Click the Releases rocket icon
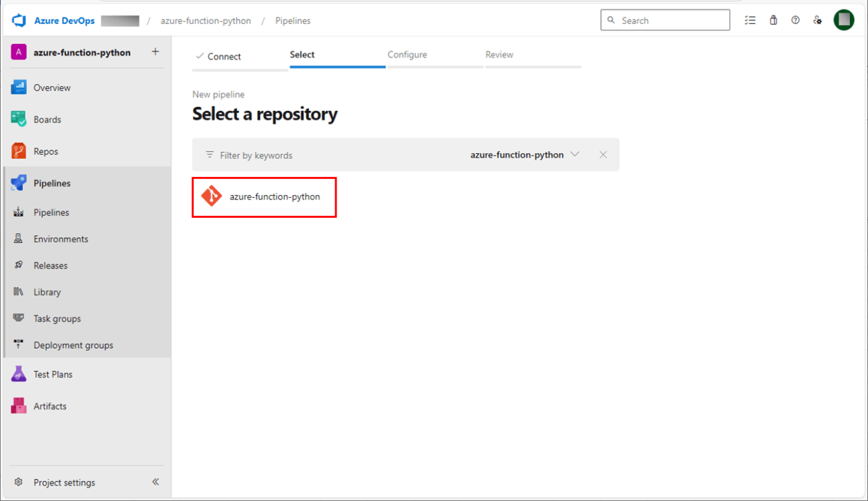 pos(19,265)
